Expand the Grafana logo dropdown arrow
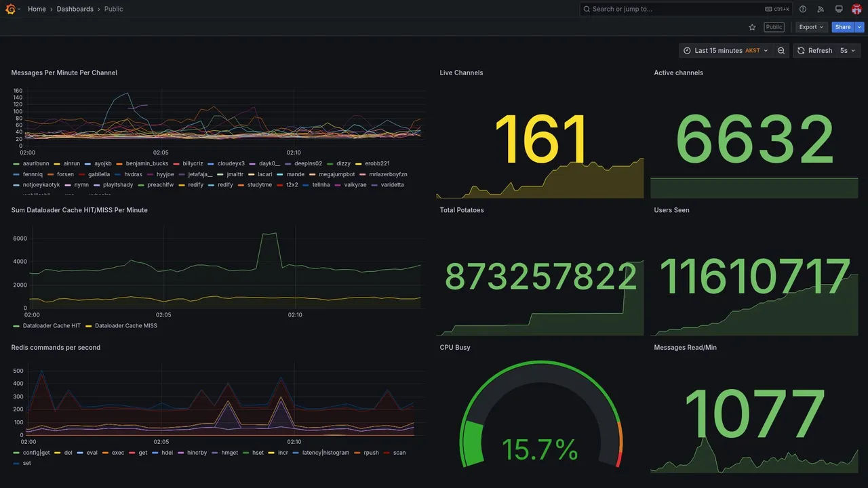The width and height of the screenshot is (868, 488). click(x=19, y=9)
